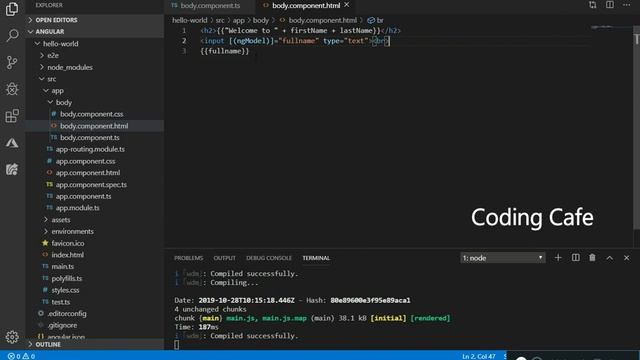
Task: Collapse the hello-world folder
Action: tap(95, 44)
